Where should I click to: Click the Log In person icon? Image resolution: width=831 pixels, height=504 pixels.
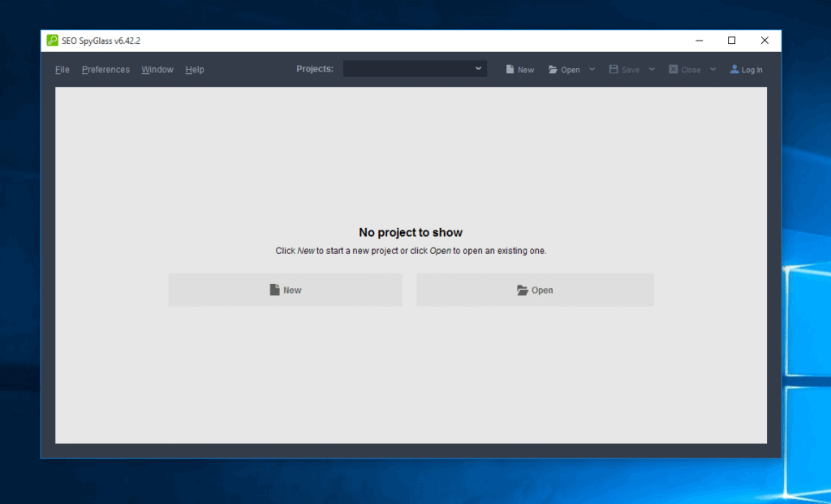[x=734, y=69]
